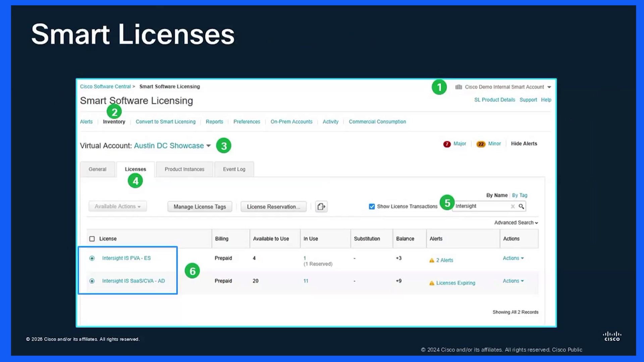The image size is (644, 362).
Task: Expand Advanced Search options
Action: click(516, 223)
